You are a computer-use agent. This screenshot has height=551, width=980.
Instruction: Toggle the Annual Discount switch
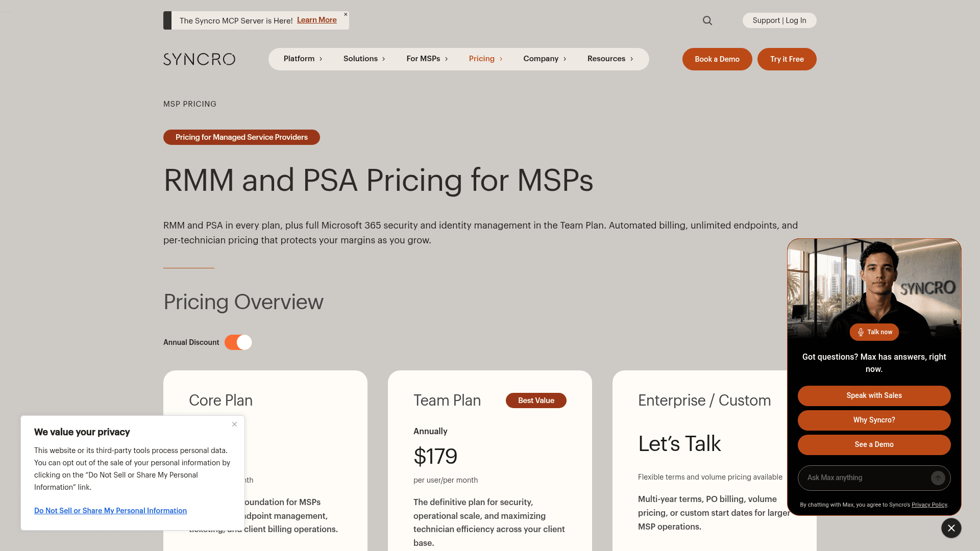click(x=238, y=342)
